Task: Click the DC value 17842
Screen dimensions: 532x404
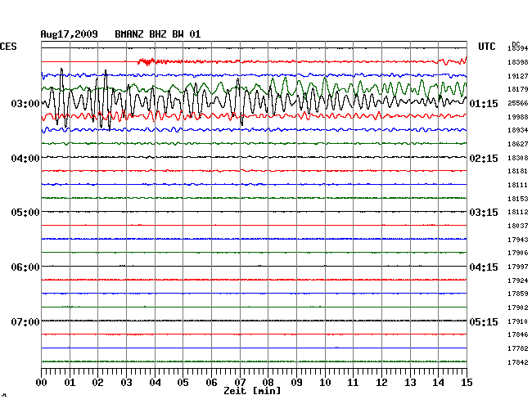Action: pos(518,362)
